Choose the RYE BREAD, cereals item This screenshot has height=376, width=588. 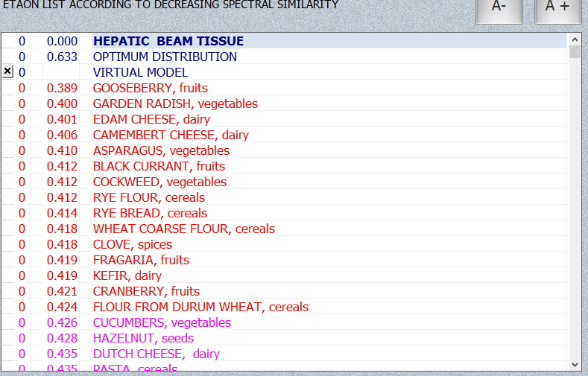pos(150,213)
